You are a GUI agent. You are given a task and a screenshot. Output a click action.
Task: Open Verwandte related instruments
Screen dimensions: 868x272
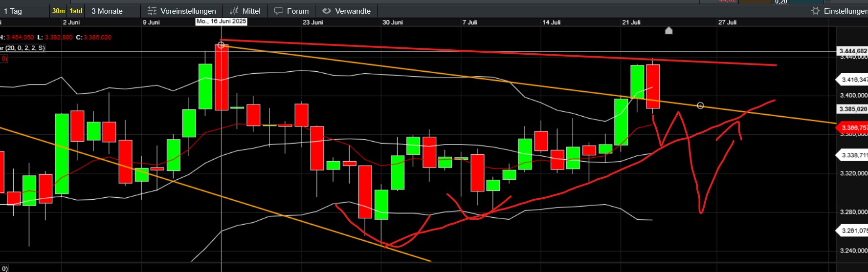[346, 11]
